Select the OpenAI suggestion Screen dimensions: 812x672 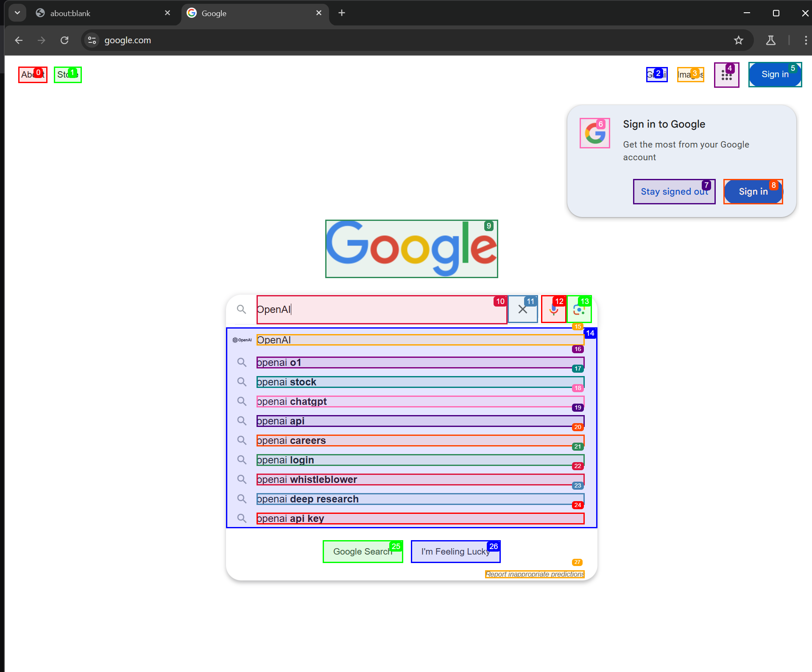point(420,340)
